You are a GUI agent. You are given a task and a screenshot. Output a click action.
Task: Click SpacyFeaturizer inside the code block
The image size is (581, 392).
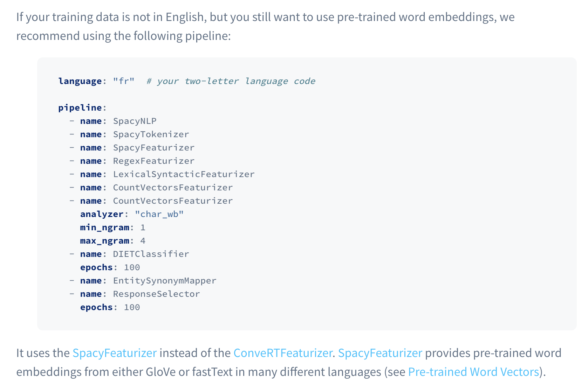[153, 148]
